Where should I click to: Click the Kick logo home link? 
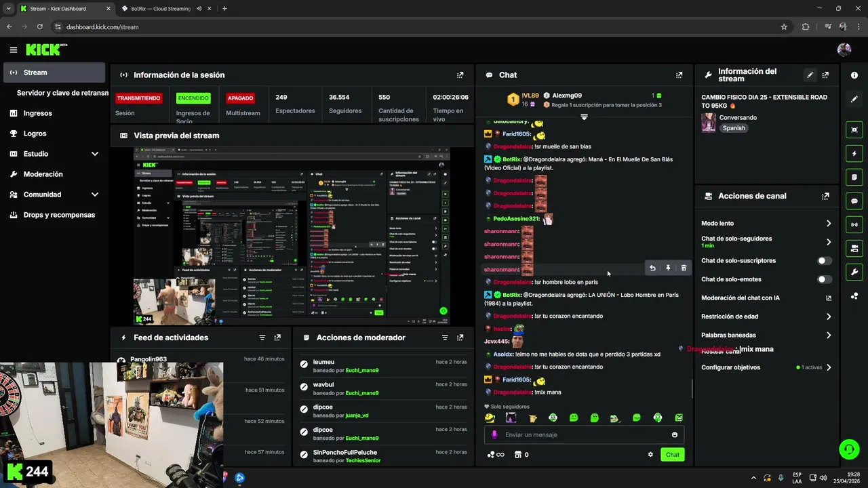(x=46, y=49)
